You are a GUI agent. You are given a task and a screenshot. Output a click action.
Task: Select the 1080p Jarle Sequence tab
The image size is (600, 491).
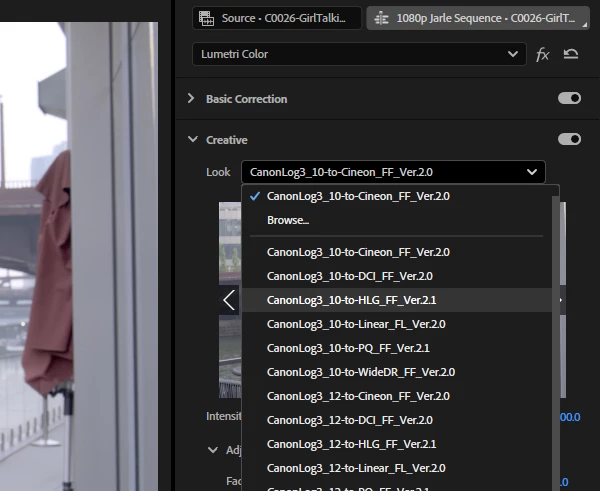tap(478, 18)
